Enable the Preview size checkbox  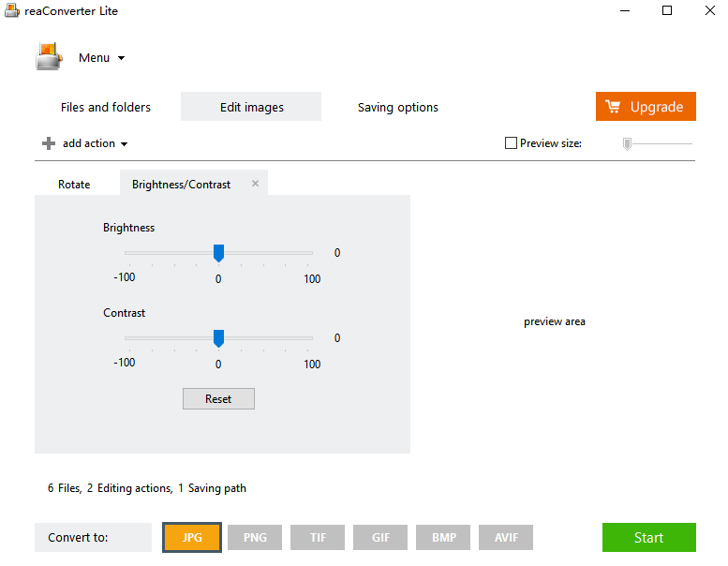(x=511, y=143)
